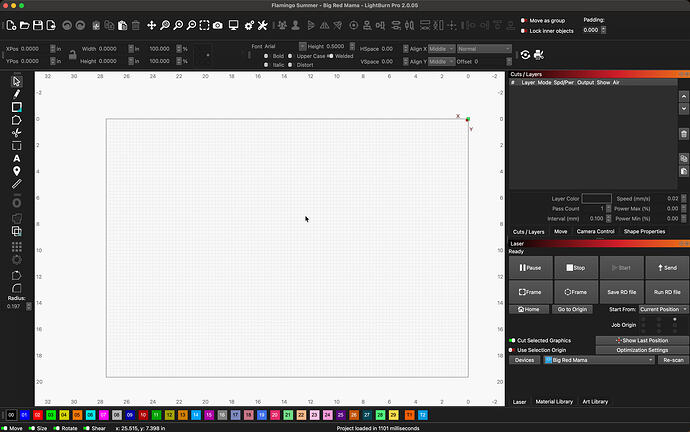This screenshot has width=690, height=432.
Task: Click the Zoom in magnifier
Action: pos(178,26)
